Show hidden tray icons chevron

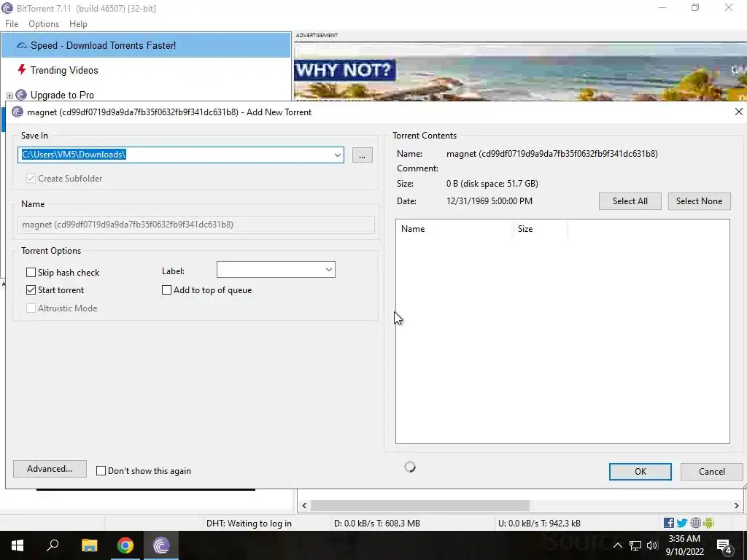pos(617,545)
